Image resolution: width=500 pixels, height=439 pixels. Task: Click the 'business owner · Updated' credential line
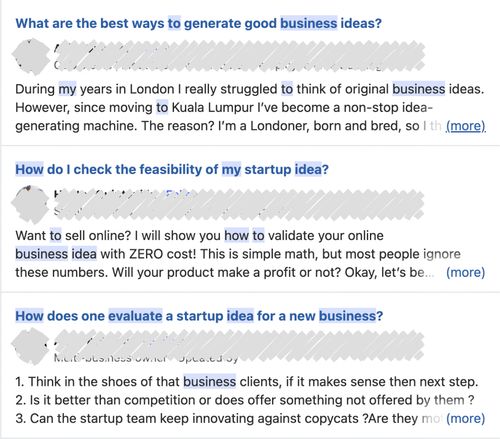pyautogui.click(x=146, y=358)
